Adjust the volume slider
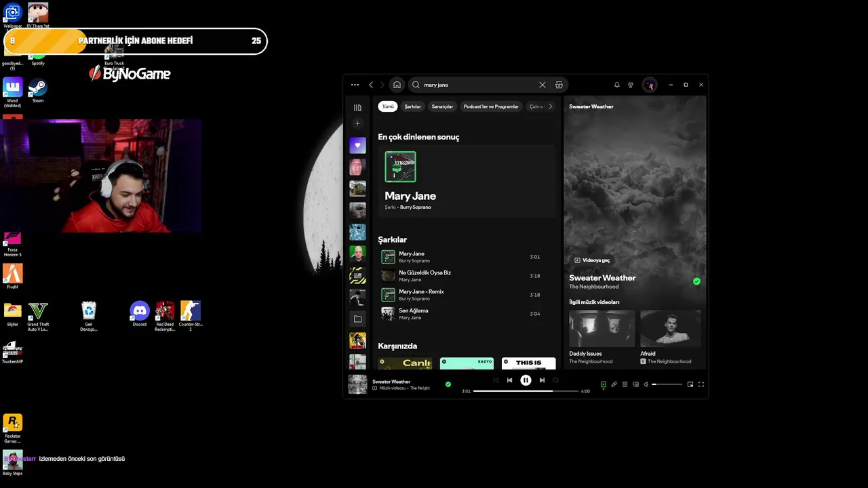Viewport: 868px width, 488px height. (667, 384)
